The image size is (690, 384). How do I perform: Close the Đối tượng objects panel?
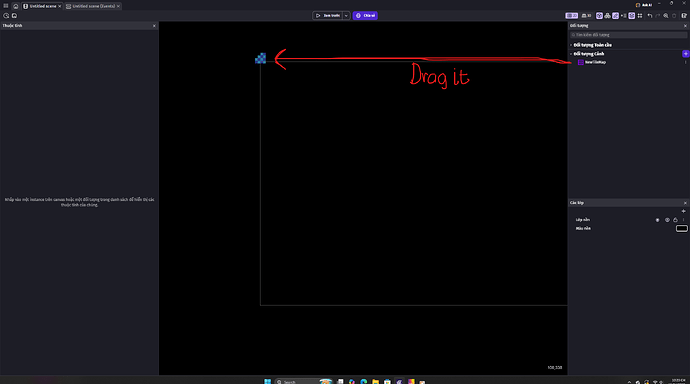[685, 26]
